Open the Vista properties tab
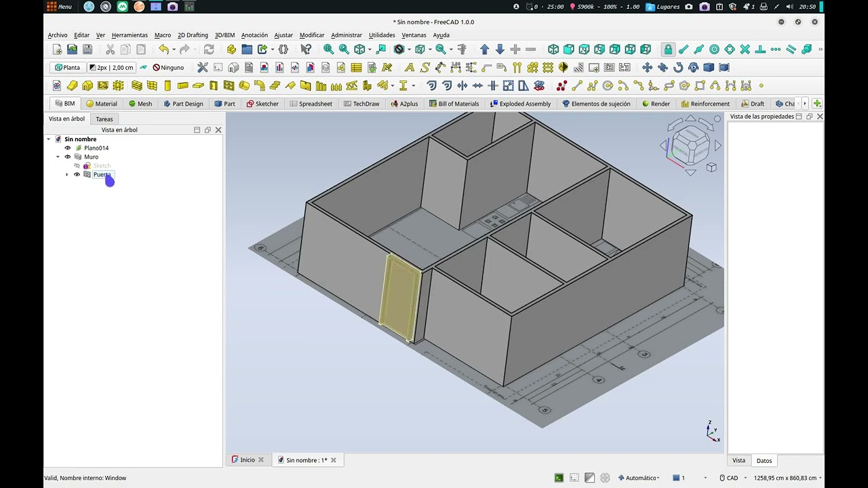This screenshot has height=488, width=868. [738, 460]
